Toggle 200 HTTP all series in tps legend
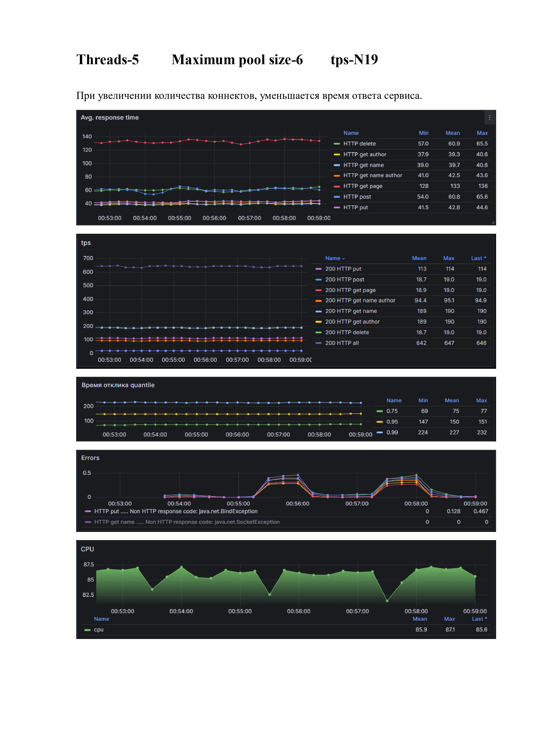Image resolution: width=534 pixels, height=756 pixels. point(342,343)
